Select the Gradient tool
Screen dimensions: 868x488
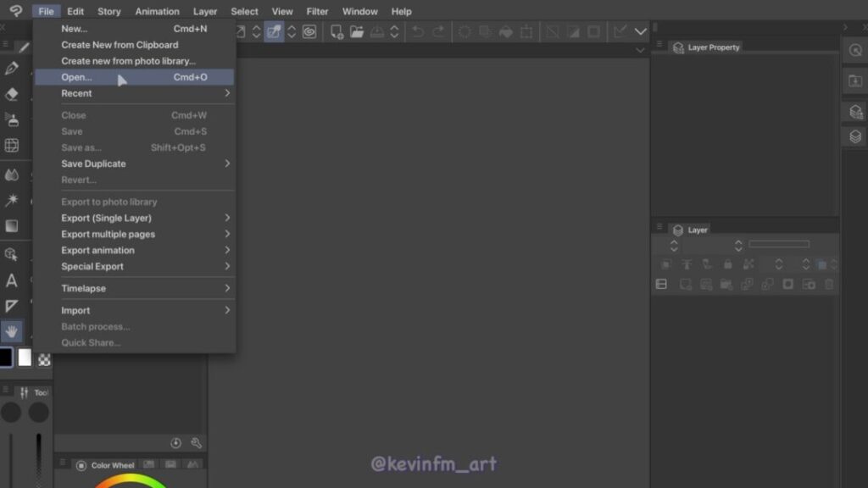pyautogui.click(x=12, y=226)
